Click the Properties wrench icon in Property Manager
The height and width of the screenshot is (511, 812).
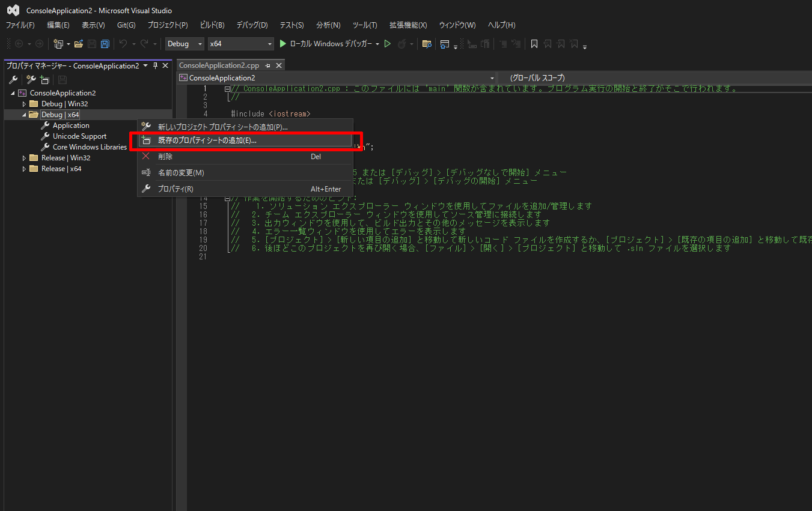point(13,80)
